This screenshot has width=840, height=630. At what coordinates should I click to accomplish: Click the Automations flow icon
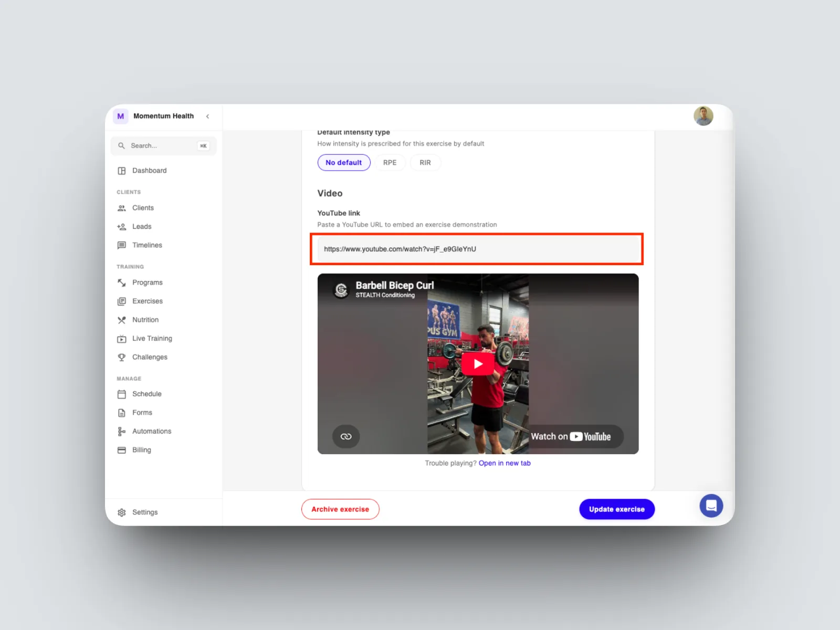pos(122,431)
